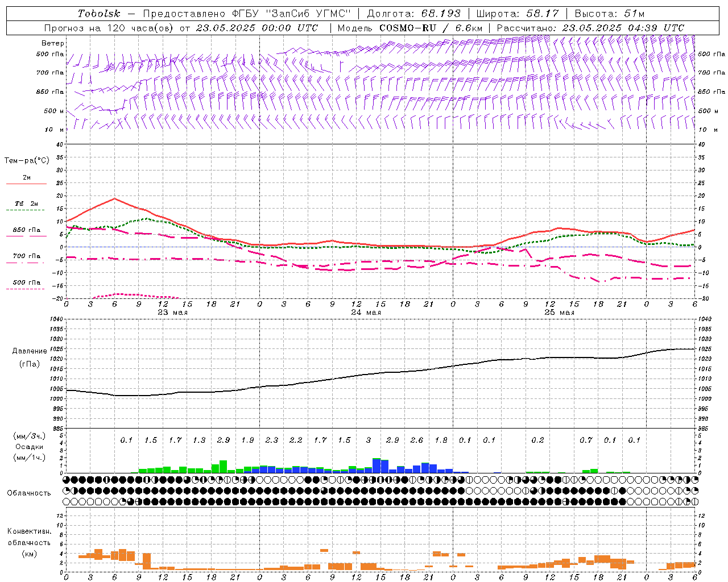
Task: Click the '2м' temperature legend entry
Action: pyautogui.click(x=27, y=178)
